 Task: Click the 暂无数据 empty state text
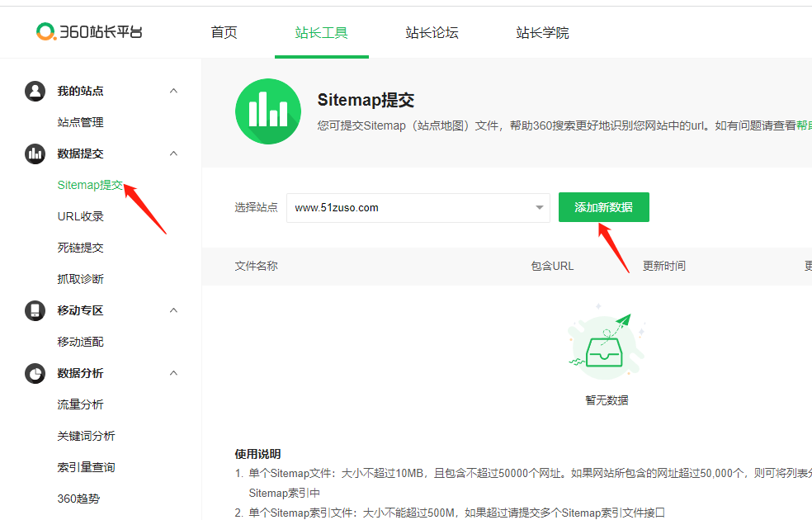(x=607, y=400)
